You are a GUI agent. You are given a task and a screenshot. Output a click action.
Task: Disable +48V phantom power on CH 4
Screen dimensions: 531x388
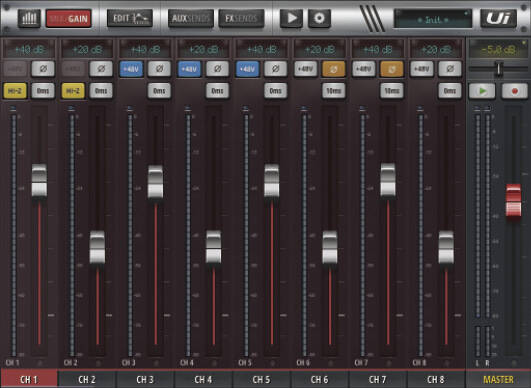pos(189,69)
